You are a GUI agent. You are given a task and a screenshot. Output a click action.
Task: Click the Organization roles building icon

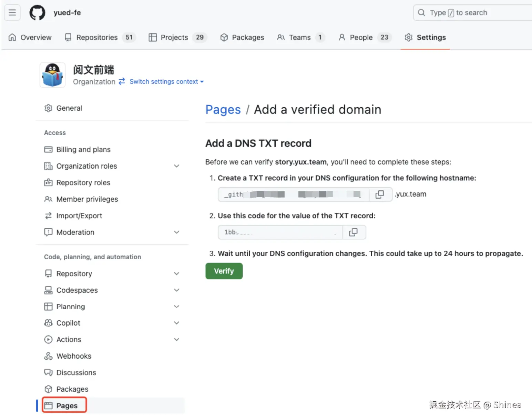[48, 166]
